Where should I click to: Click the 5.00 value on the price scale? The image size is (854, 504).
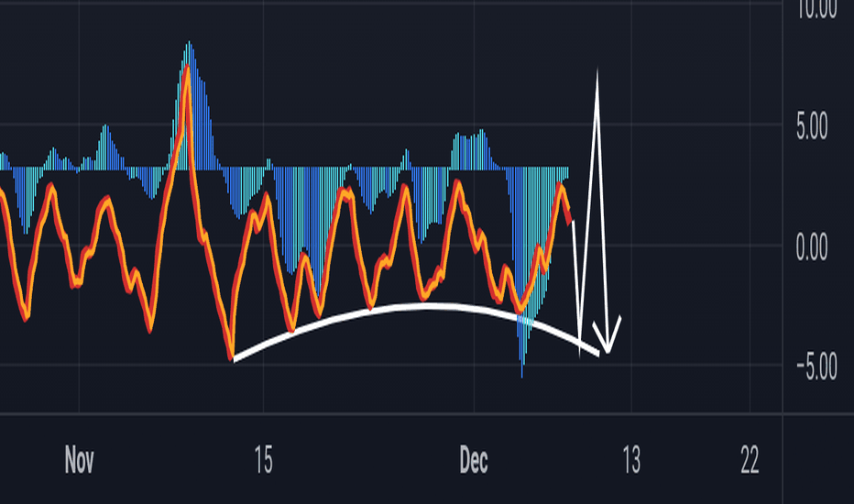click(812, 126)
